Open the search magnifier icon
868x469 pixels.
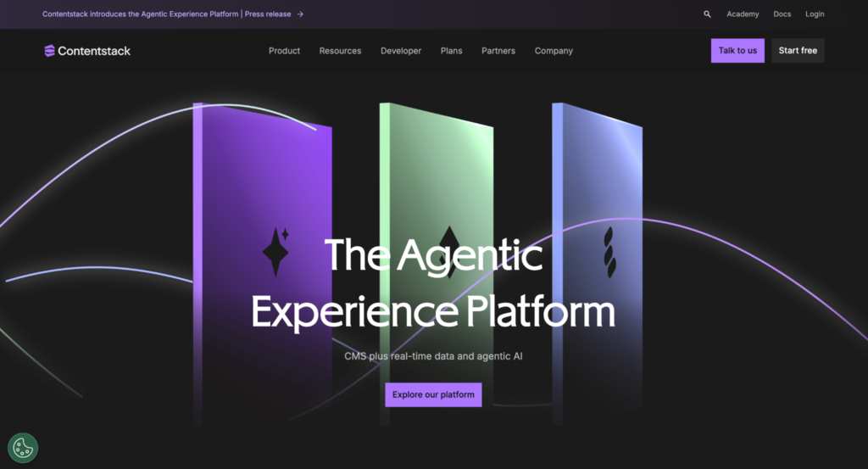707,14
